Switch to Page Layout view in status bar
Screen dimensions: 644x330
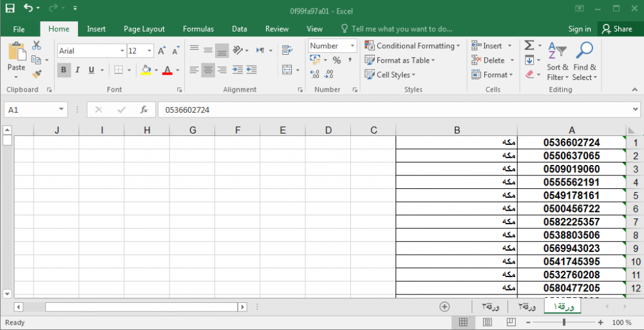coord(488,323)
